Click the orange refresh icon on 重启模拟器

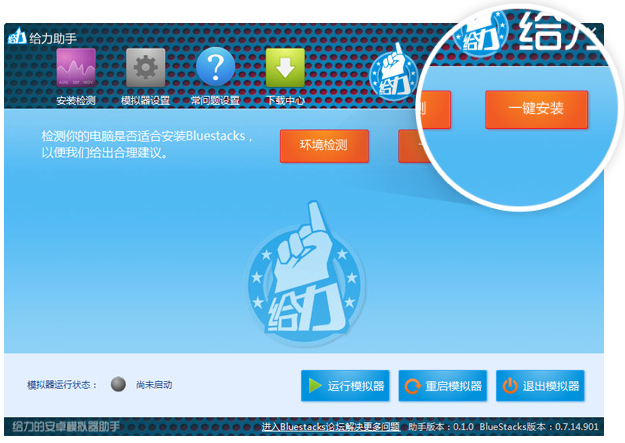pos(413,386)
